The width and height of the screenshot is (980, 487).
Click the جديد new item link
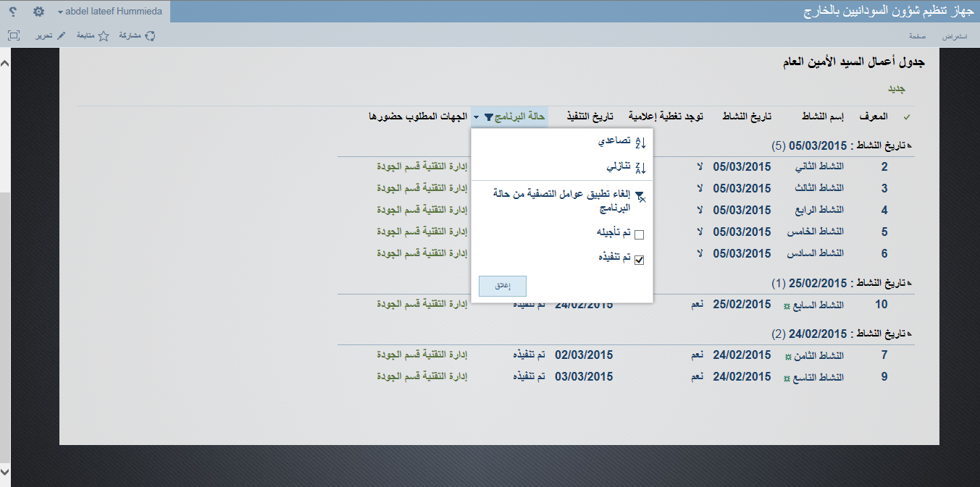pos(897,89)
